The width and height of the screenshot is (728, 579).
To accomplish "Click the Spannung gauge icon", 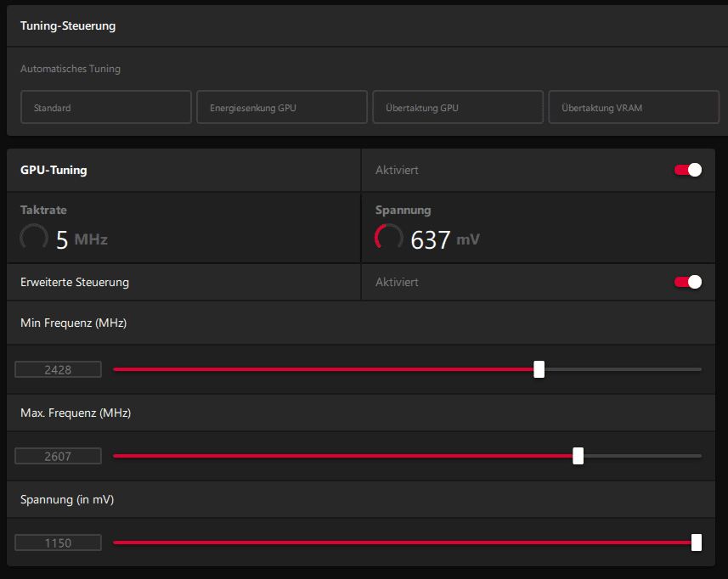I will point(388,237).
